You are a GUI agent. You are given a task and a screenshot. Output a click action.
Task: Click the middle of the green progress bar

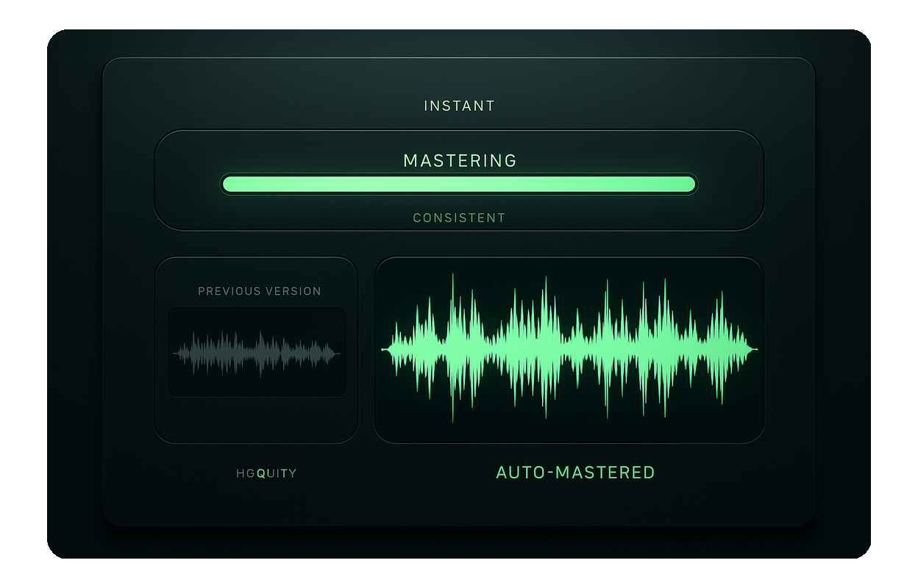coord(459,184)
